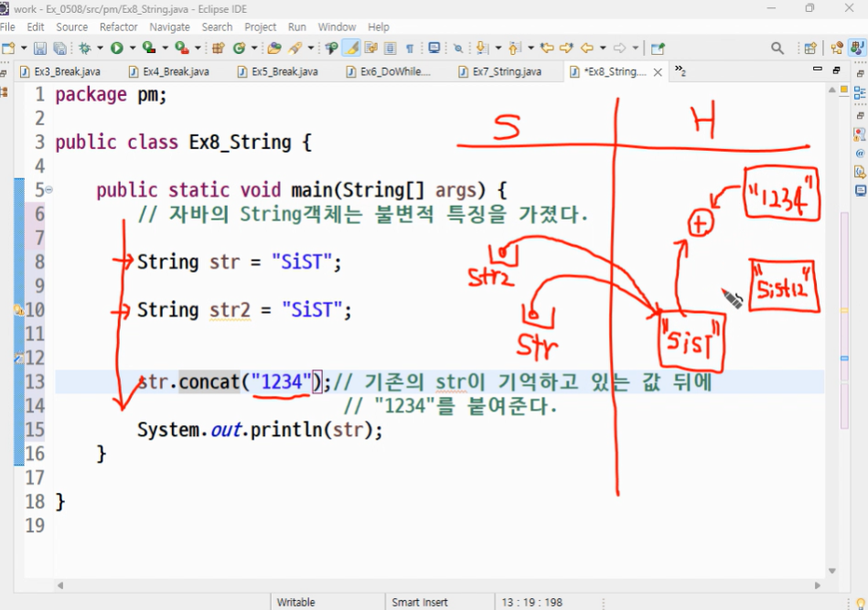Viewport: 868px width, 610px height.
Task: Open the Console view icon in sidebar
Action: tap(860, 190)
